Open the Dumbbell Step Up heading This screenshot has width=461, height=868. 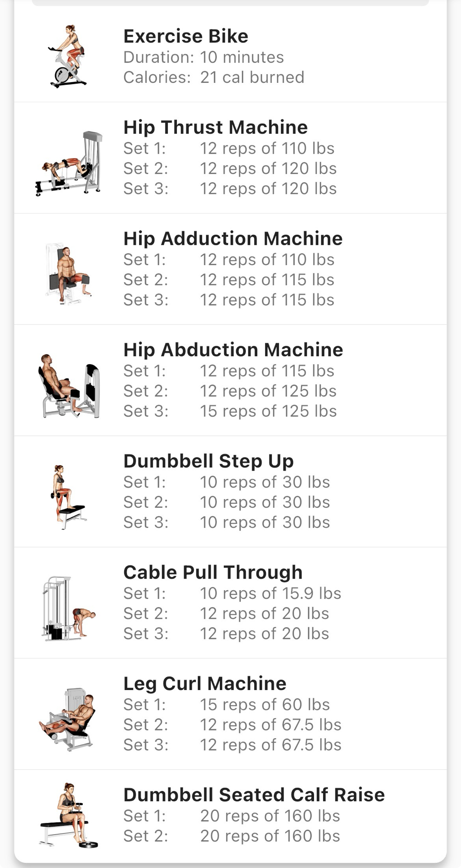[x=208, y=461]
